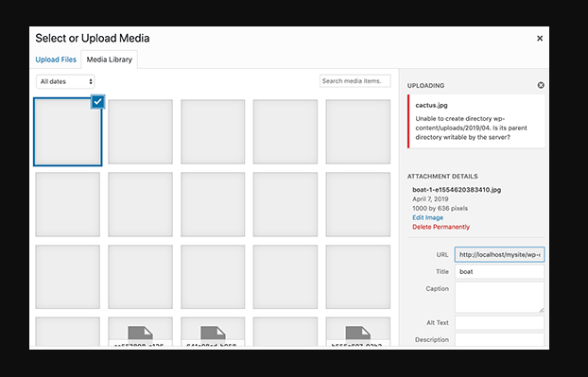
Task: Click the Delete Permanently link
Action: [x=441, y=227]
